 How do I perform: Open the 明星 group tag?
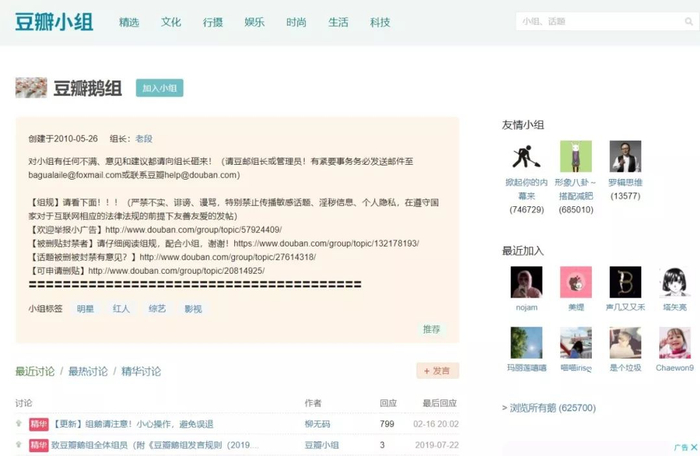click(85, 309)
